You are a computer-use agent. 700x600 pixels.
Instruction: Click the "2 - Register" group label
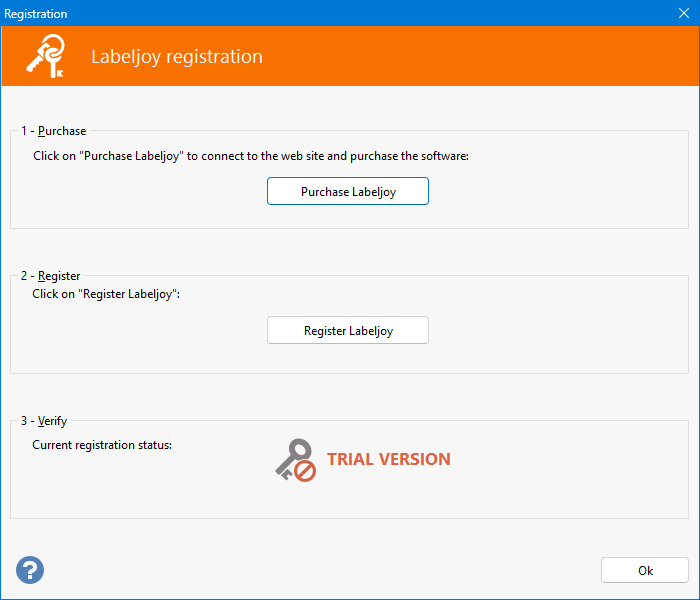tap(51, 276)
